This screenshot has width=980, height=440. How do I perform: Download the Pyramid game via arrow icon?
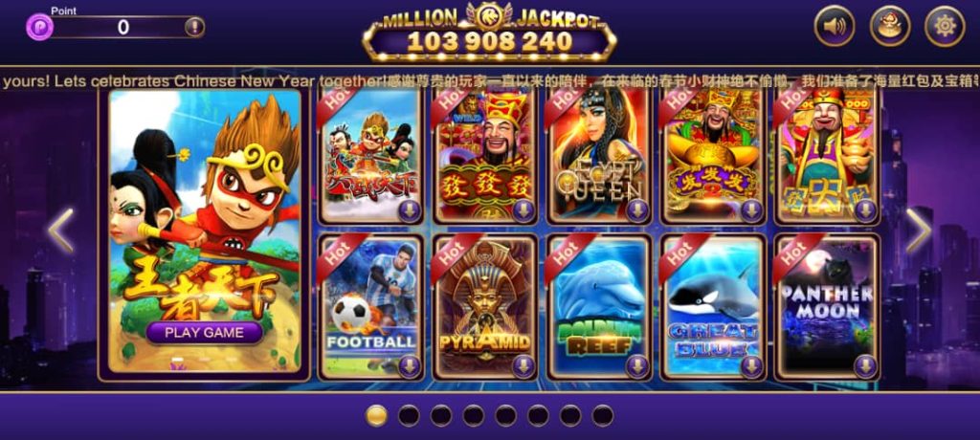click(523, 367)
